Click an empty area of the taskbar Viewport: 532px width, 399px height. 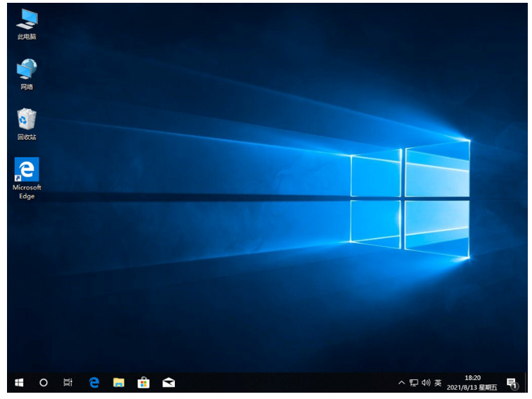[280, 382]
